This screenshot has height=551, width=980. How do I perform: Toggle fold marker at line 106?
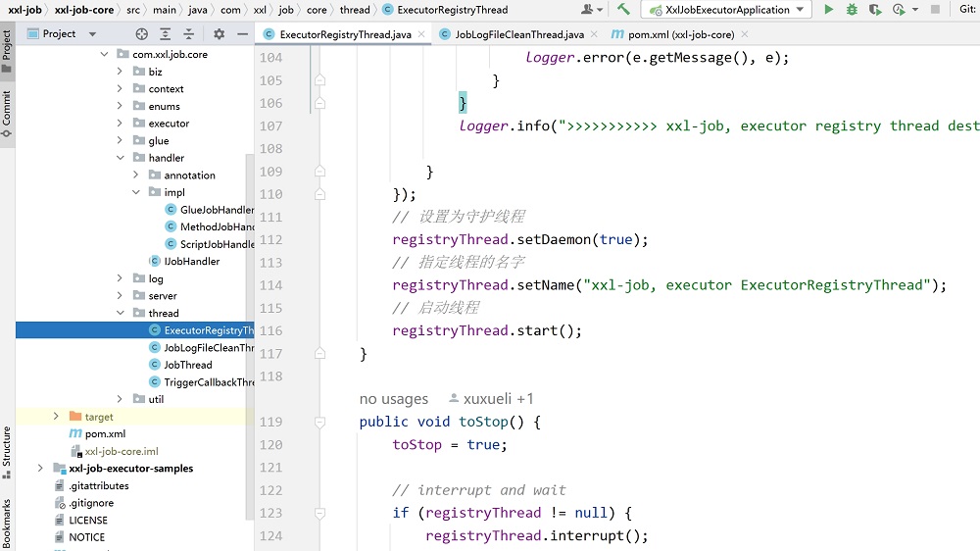(320, 103)
